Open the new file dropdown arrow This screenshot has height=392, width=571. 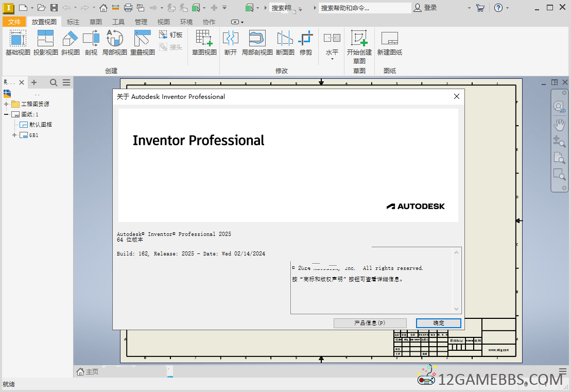point(32,8)
